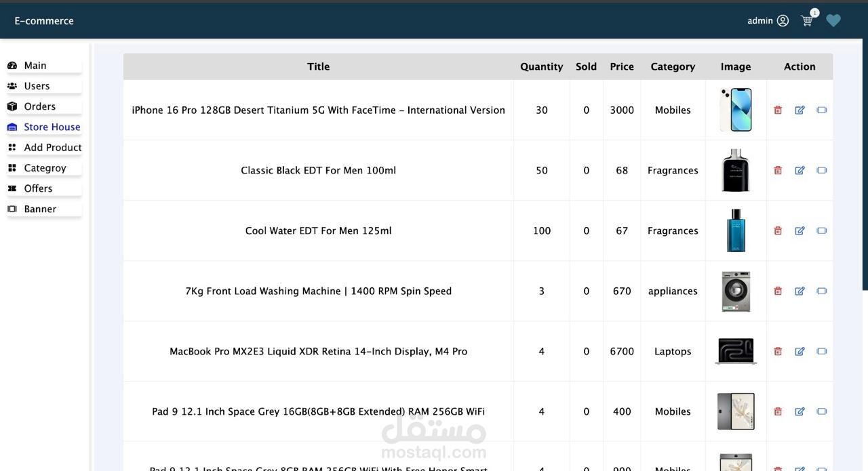Image resolution: width=868 pixels, height=471 pixels.
Task: Click the Action column header
Action: click(x=800, y=66)
